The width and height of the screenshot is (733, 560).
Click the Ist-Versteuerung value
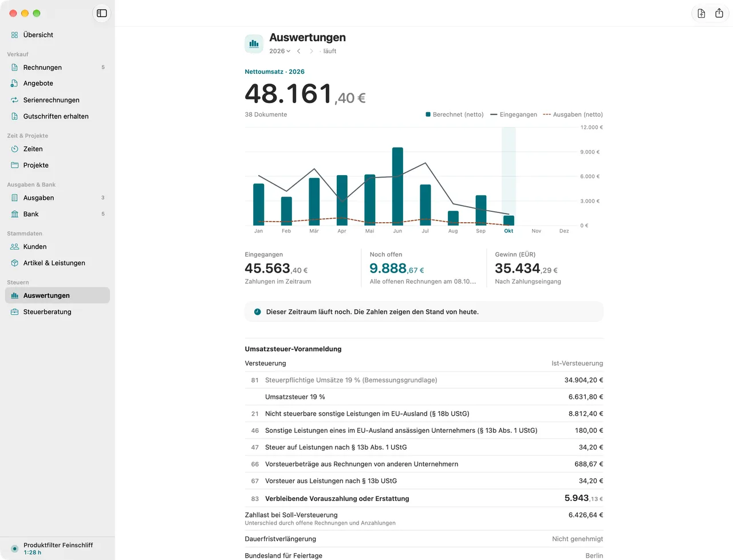[x=577, y=364]
